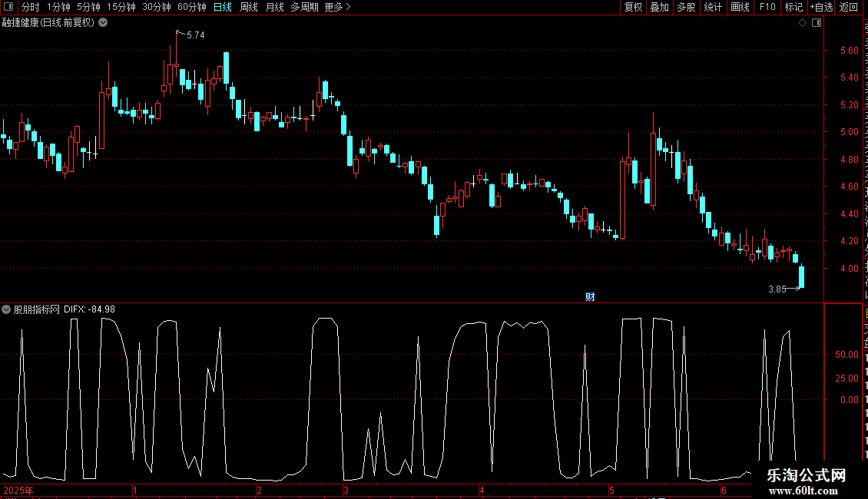Expand the 更多 periods menu

(338, 7)
